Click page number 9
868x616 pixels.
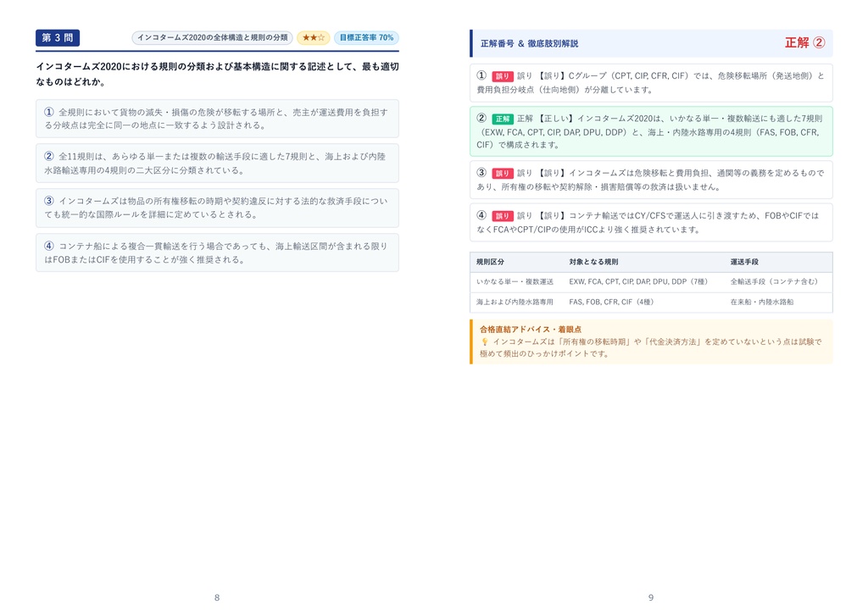coord(651,597)
